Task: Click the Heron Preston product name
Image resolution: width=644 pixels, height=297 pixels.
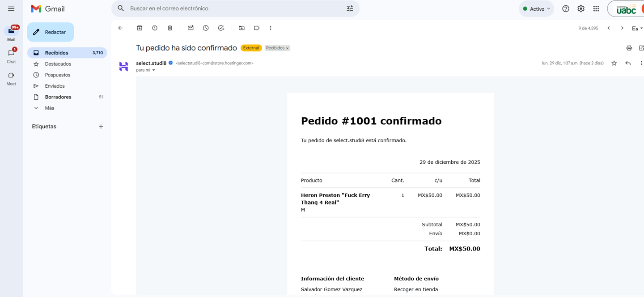Action: coord(335,199)
